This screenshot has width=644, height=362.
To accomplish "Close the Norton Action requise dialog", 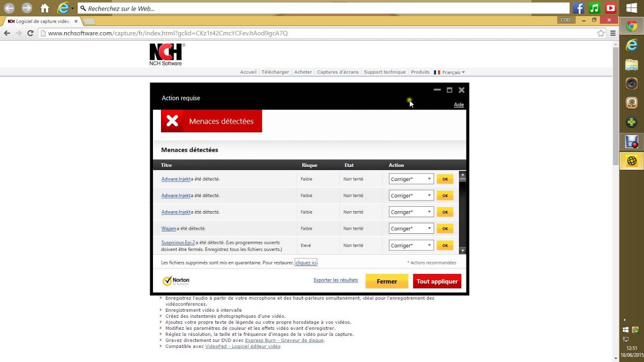I will click(461, 90).
